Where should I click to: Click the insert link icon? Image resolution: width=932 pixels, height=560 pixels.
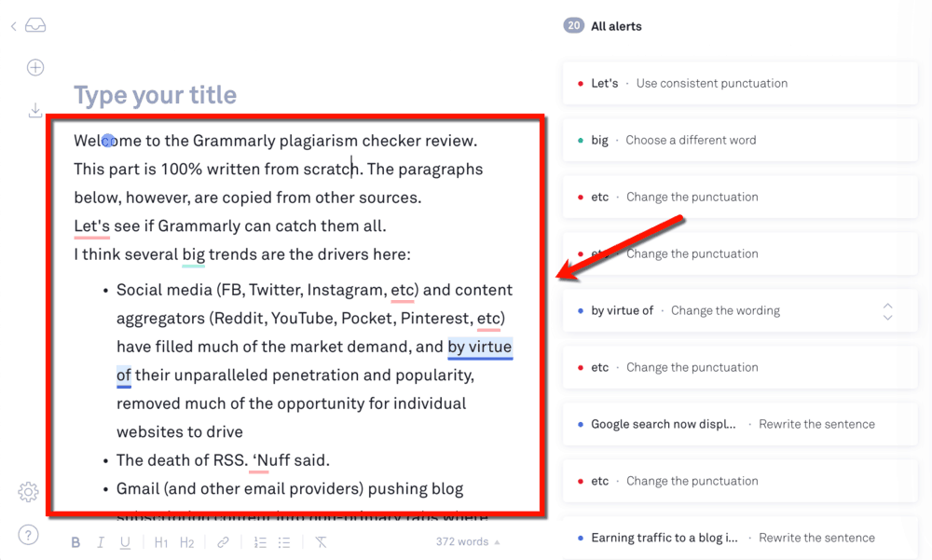pyautogui.click(x=223, y=541)
